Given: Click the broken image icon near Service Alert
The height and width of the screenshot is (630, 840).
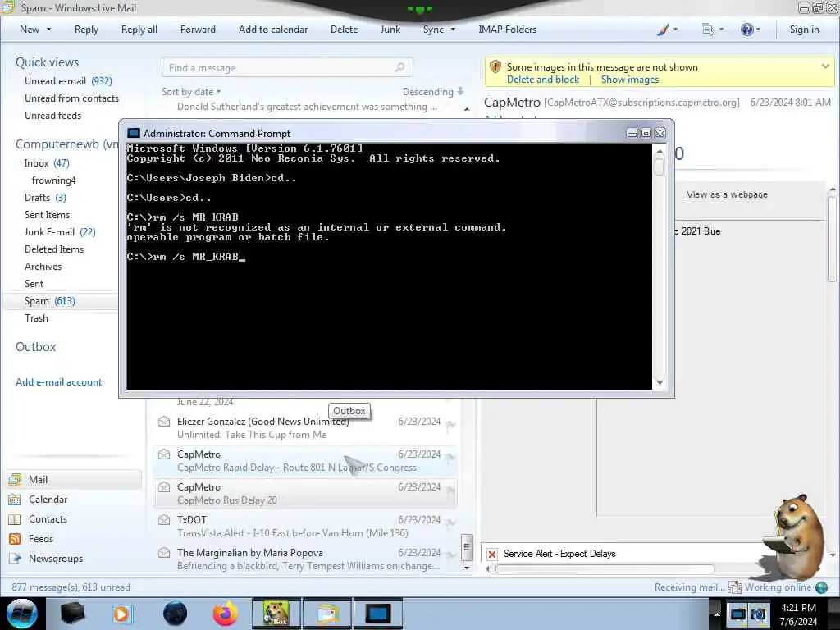Looking at the screenshot, I should tap(492, 554).
